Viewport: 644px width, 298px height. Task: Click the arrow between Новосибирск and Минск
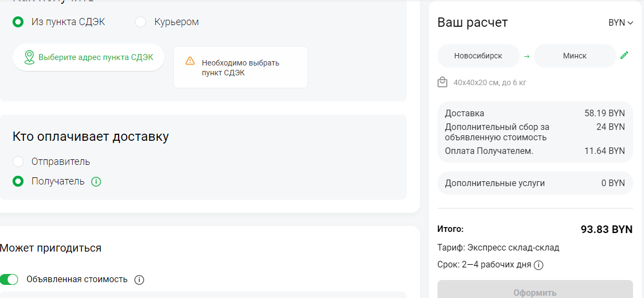point(527,56)
